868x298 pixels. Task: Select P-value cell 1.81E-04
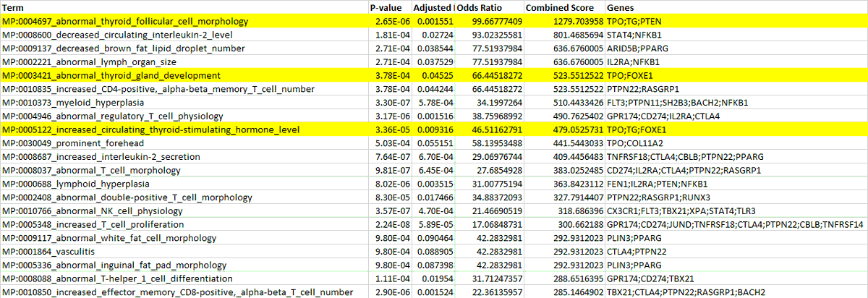[389, 35]
